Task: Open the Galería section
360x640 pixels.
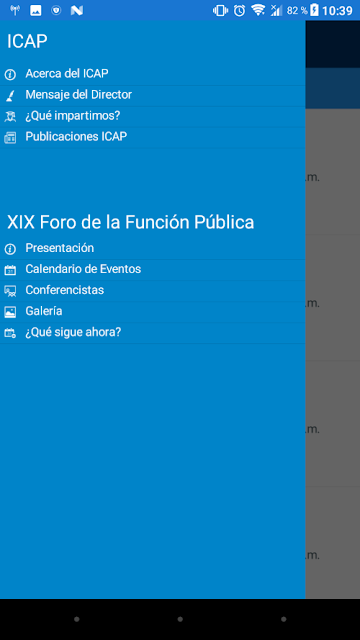Action: click(x=153, y=312)
